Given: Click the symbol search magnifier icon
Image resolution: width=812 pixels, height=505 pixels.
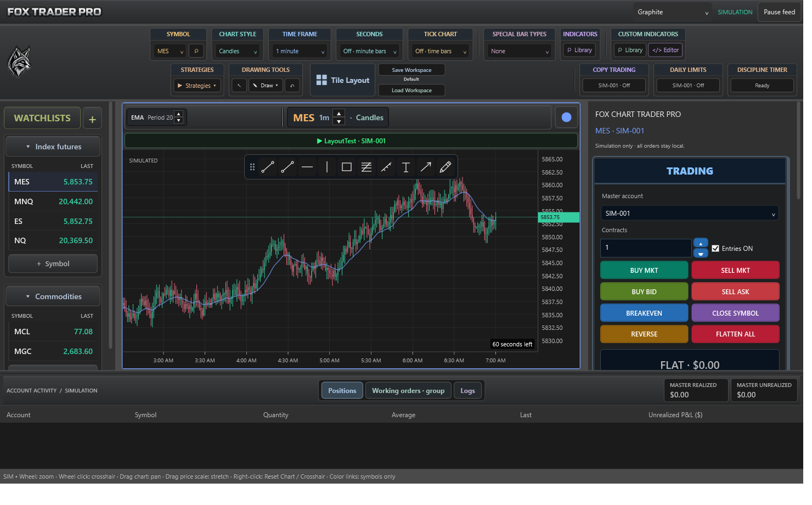Looking at the screenshot, I should [196, 51].
